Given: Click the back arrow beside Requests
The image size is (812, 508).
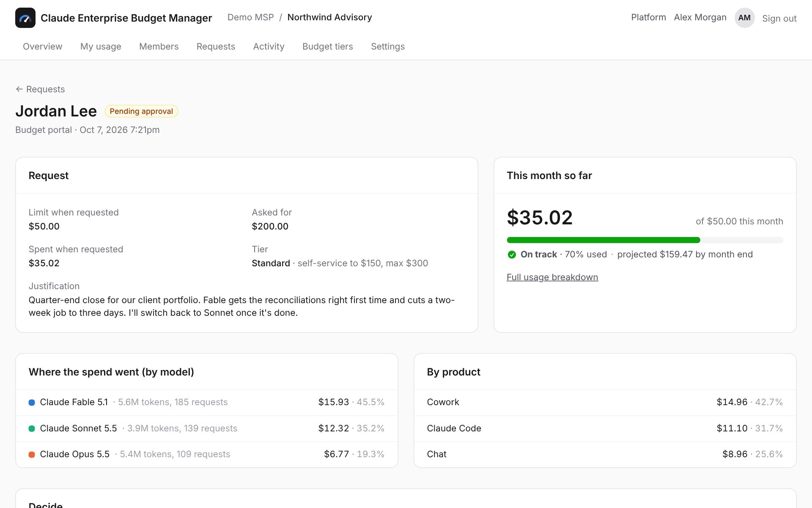Looking at the screenshot, I should [x=19, y=89].
